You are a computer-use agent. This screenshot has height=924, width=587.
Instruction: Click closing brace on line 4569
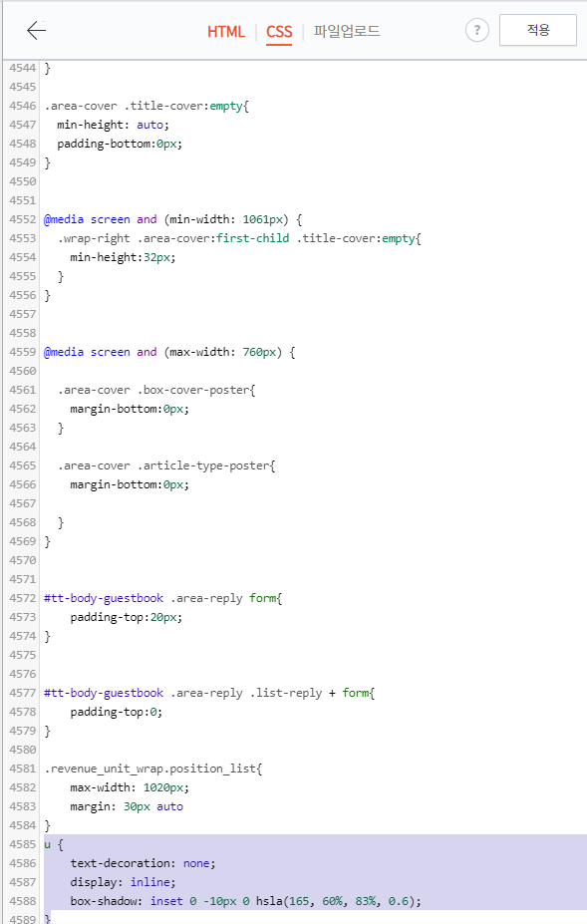pyautogui.click(x=48, y=541)
